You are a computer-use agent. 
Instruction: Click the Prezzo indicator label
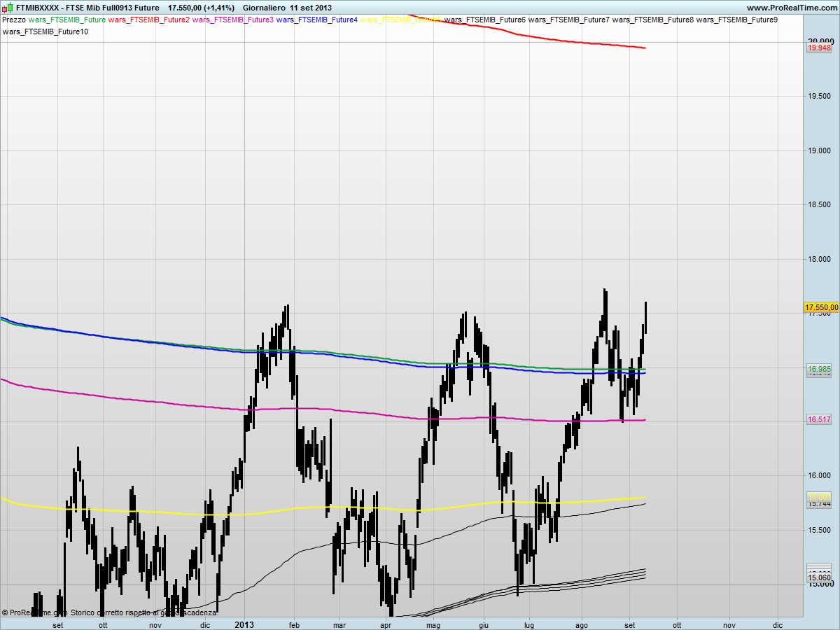[x=14, y=20]
